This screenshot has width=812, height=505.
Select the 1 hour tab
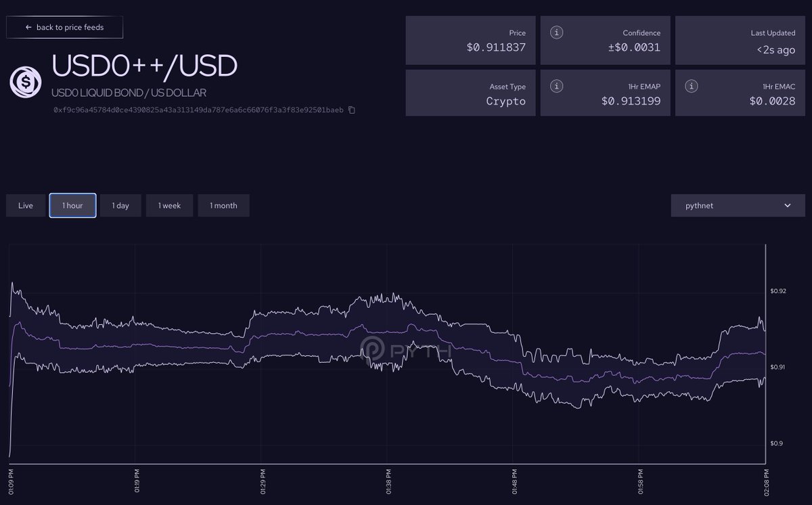pos(72,205)
